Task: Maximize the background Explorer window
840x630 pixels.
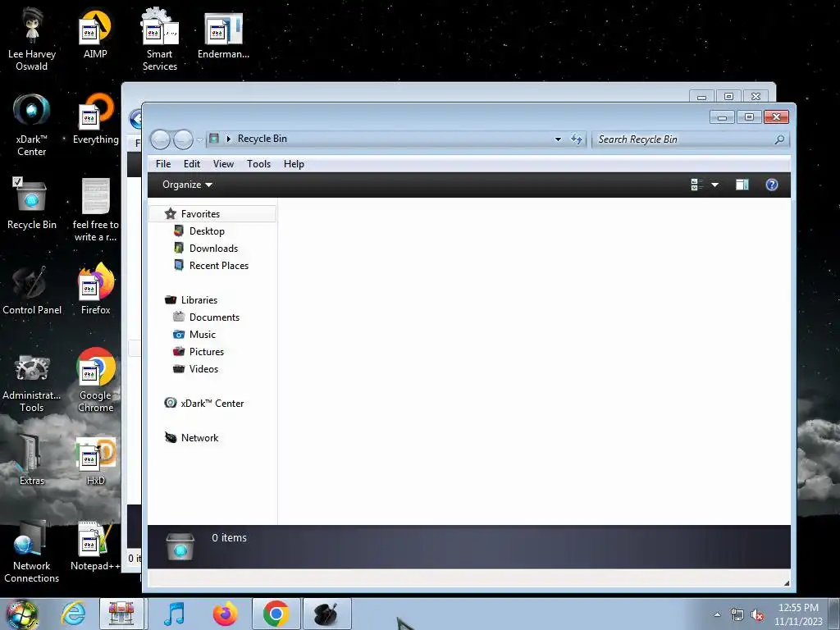Action: click(728, 97)
